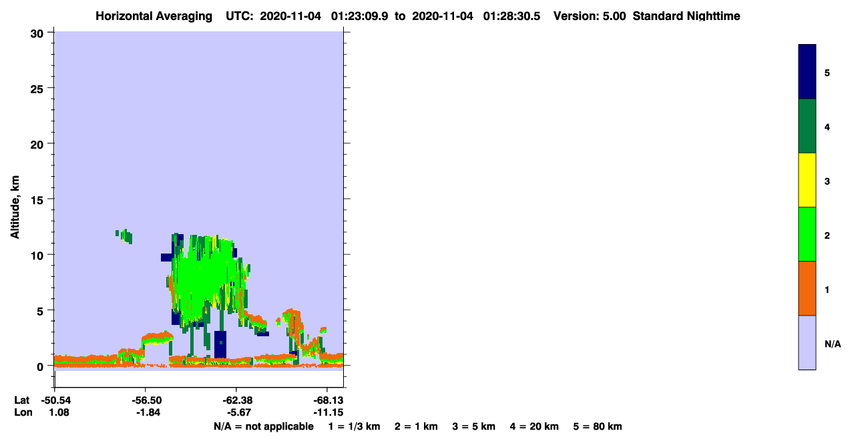Click legend text '4 = 20 km'
This screenshot has width=868, height=445.
[x=534, y=426]
